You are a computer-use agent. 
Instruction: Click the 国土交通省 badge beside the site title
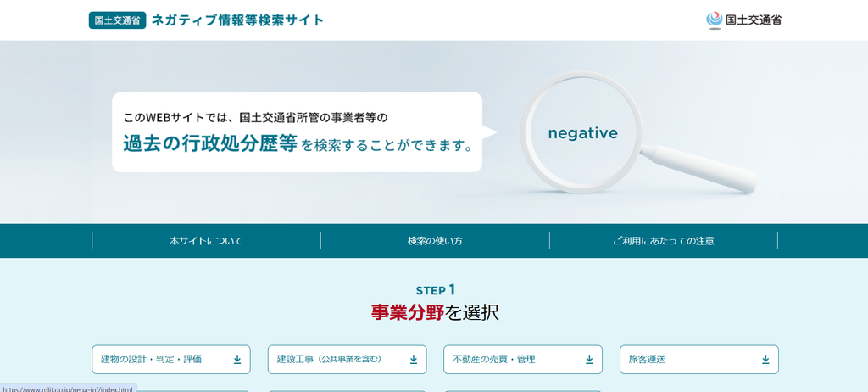(x=117, y=20)
